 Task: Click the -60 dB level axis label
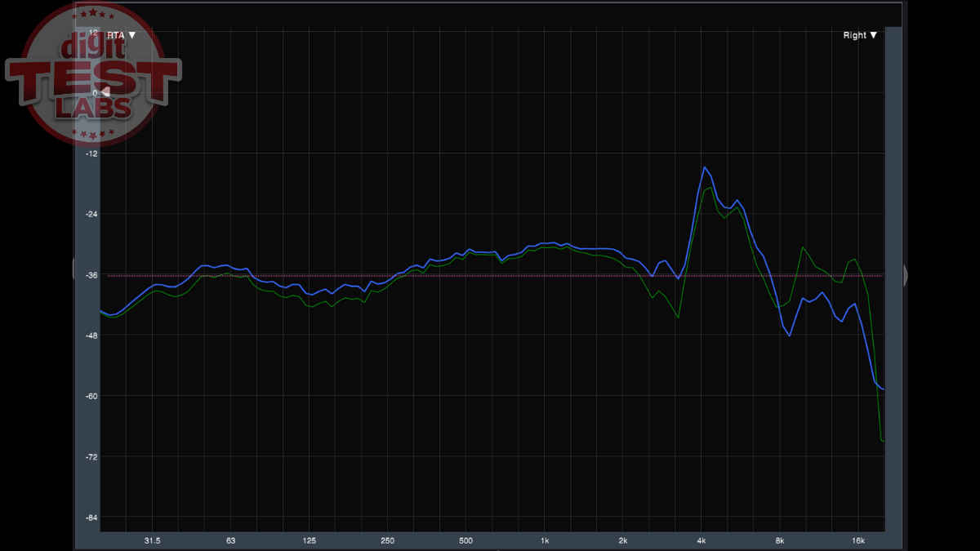pos(91,396)
